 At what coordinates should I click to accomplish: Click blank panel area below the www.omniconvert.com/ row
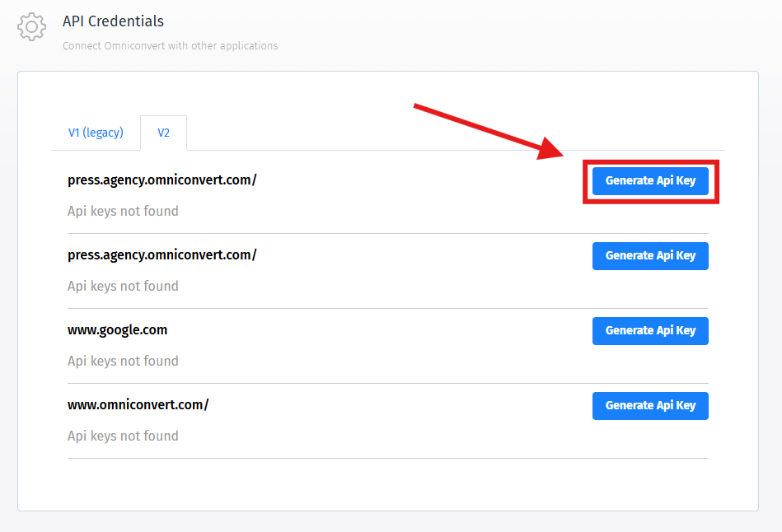point(387,483)
